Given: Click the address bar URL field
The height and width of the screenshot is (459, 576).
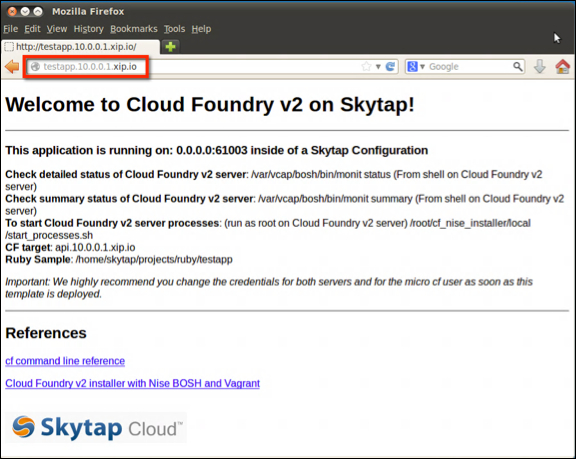Looking at the screenshot, I should pyautogui.click(x=212, y=66).
